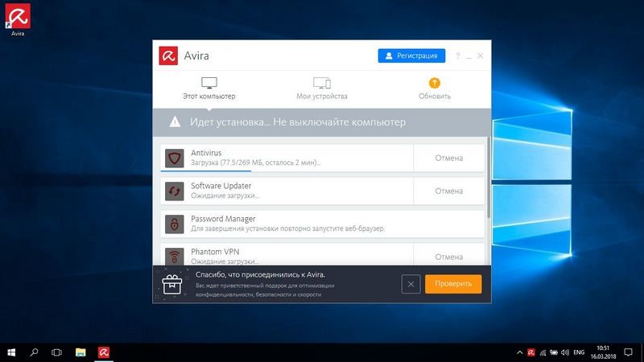Screen dimensions: 644x362
Task: Click the Antivirus shield icon
Action: [x=175, y=158]
